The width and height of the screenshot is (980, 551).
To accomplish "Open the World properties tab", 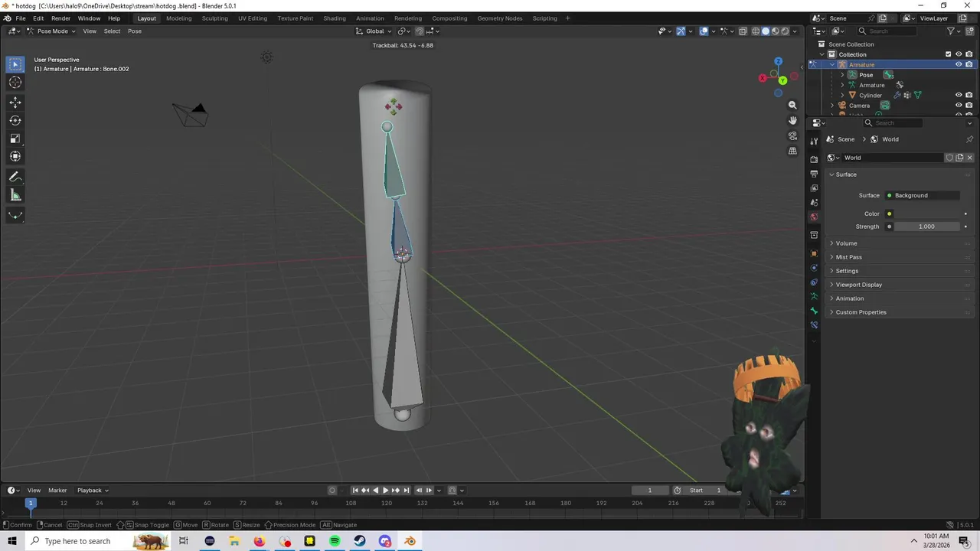I will (814, 217).
